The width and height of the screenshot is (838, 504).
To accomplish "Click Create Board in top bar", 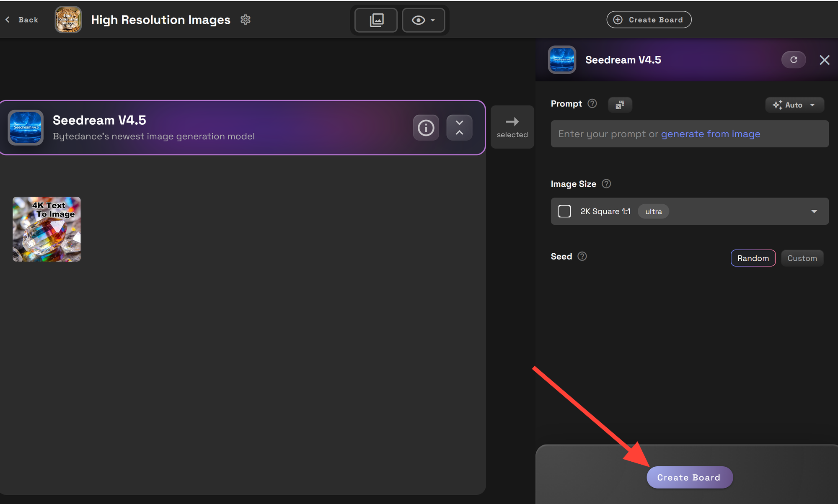I will 649,20.
